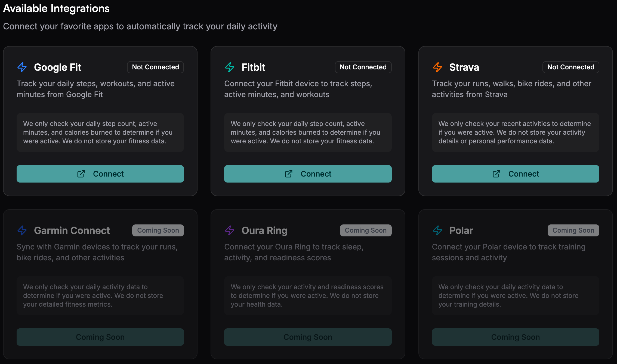Click the lightning icon beside Polar
617x364 pixels.
(x=437, y=230)
